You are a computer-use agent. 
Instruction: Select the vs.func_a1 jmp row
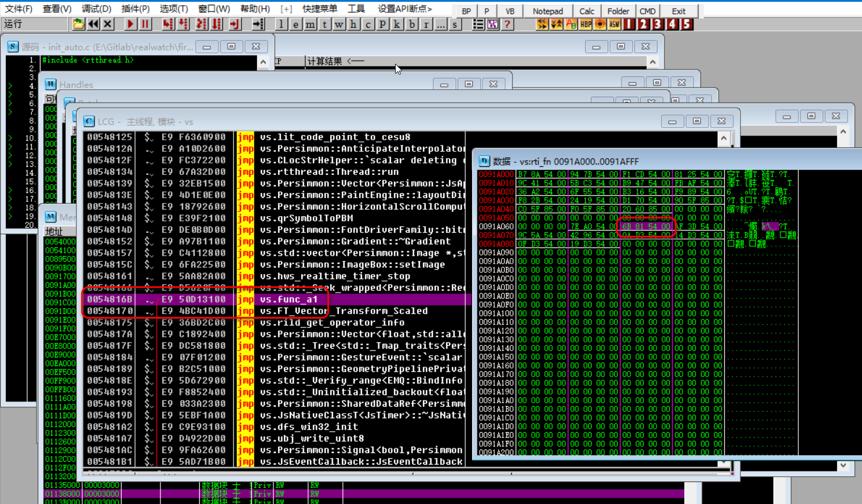pos(277,300)
